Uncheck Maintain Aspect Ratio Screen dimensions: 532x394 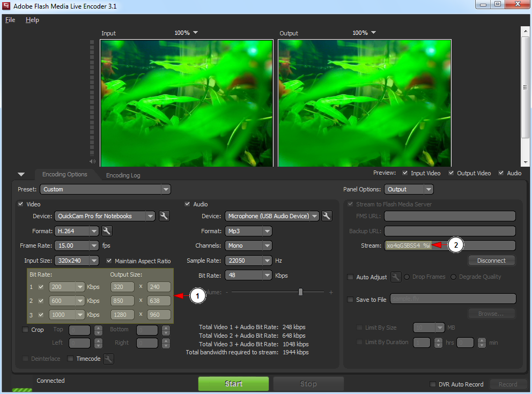[x=109, y=261]
